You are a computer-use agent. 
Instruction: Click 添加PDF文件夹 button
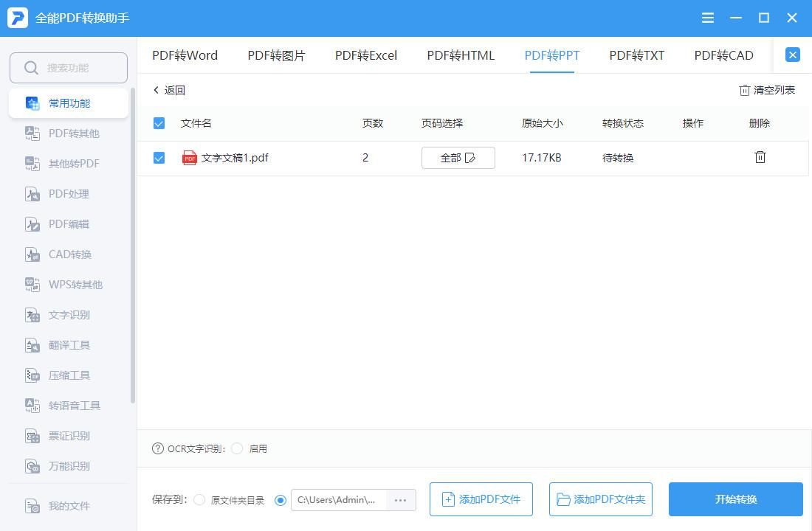point(601,499)
